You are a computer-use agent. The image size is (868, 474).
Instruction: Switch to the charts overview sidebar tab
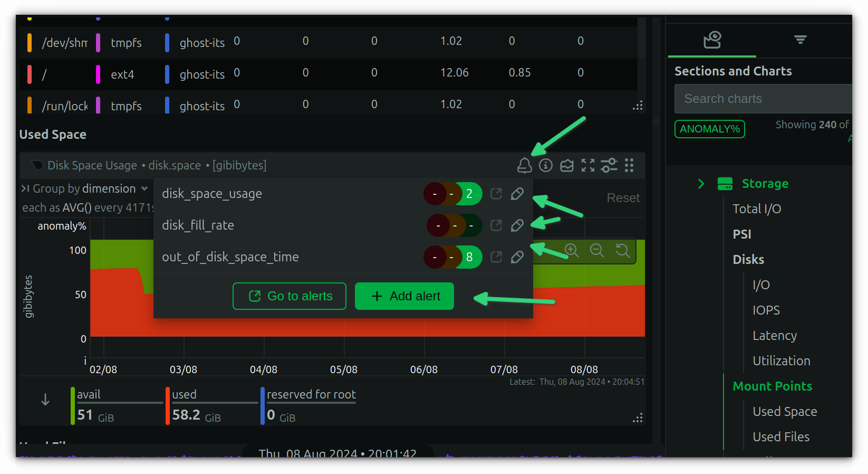[x=712, y=40]
